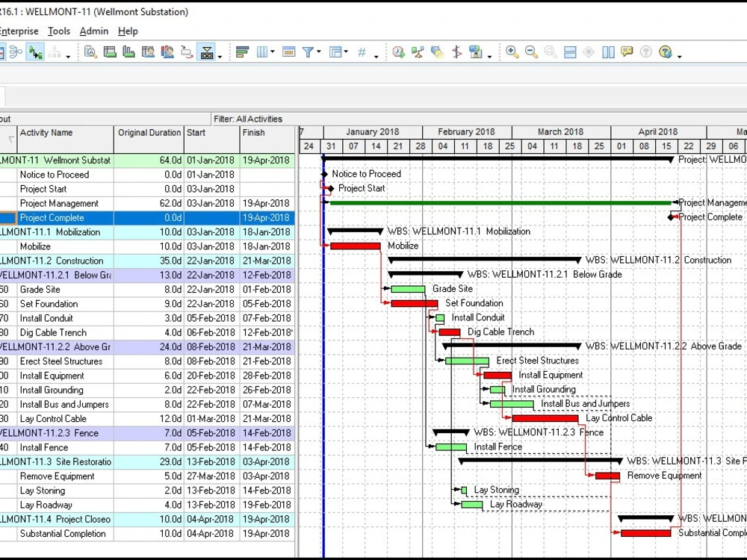
Task: Show the Activity Table layout
Action: [110, 52]
